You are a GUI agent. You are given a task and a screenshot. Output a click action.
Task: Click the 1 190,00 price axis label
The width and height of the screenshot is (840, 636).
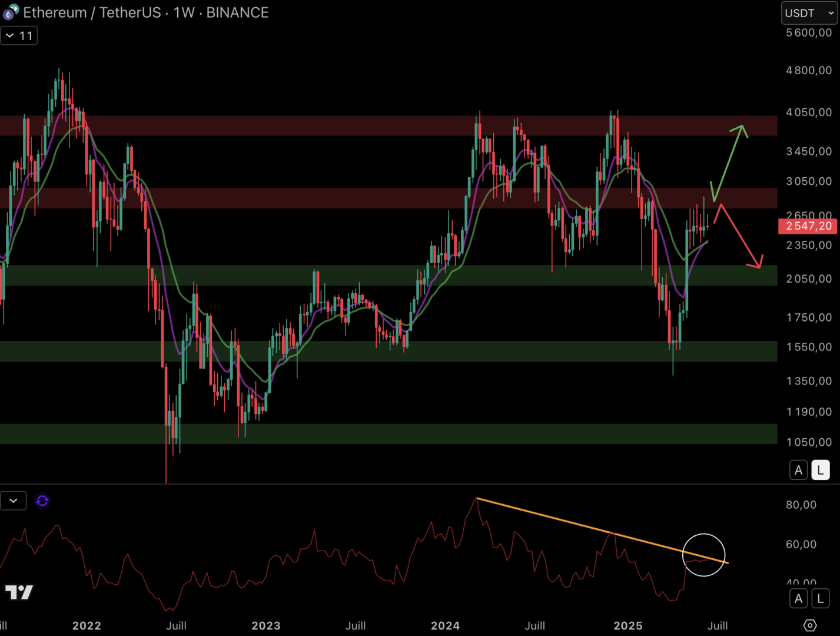click(x=809, y=412)
